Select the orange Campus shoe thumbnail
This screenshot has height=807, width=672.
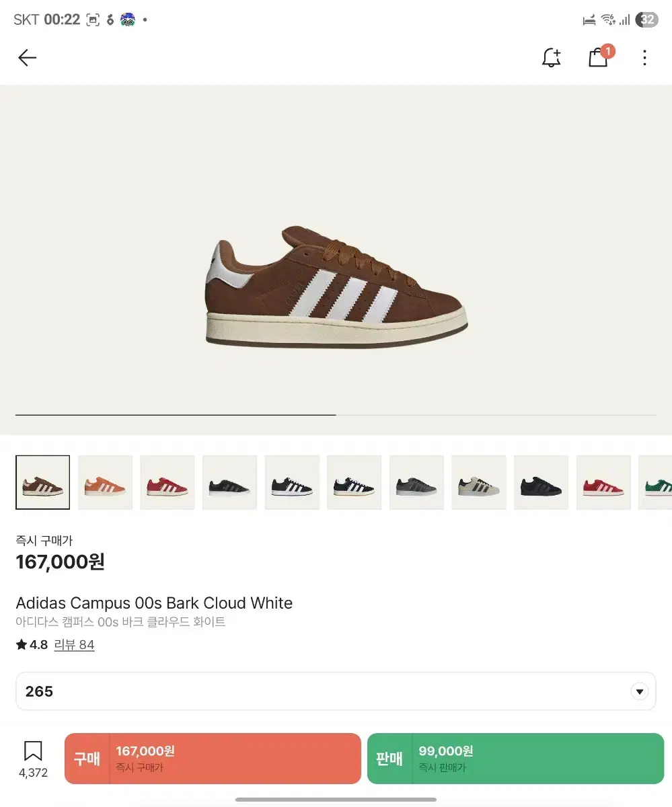click(105, 482)
